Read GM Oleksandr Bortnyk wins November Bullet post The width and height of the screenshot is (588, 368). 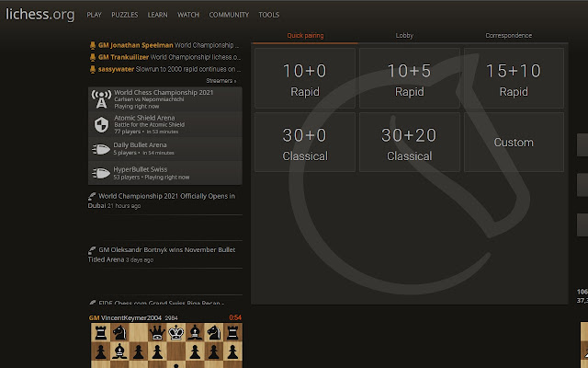(162, 255)
